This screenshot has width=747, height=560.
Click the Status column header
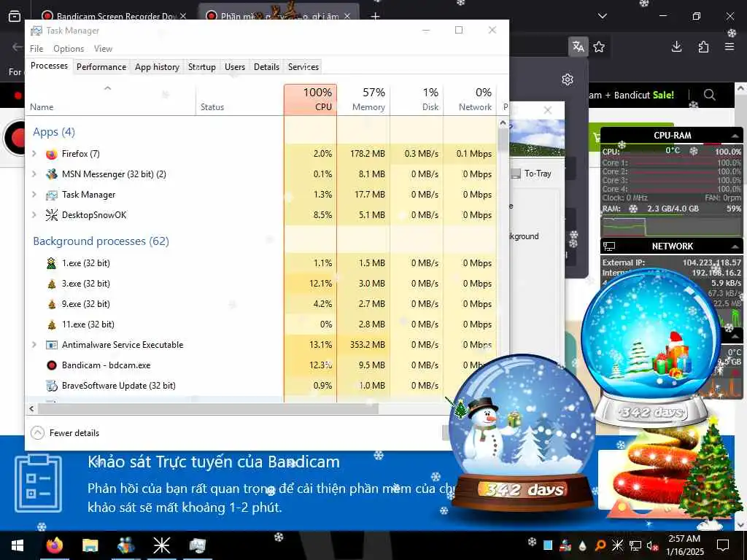point(239,99)
